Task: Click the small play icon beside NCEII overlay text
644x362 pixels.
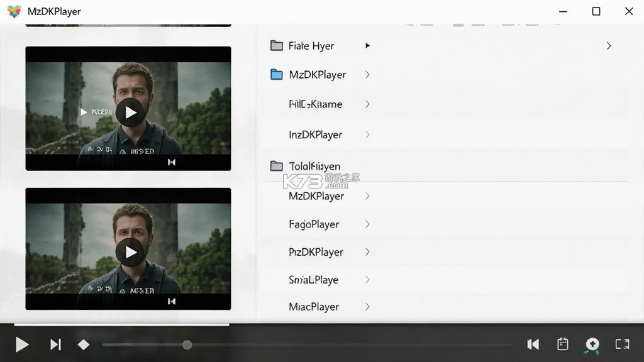Action: 84,112
